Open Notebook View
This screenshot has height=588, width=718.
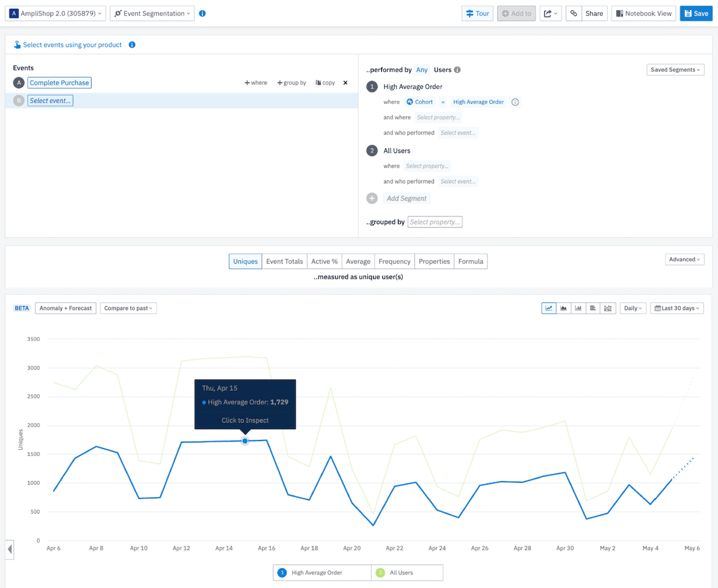click(644, 14)
